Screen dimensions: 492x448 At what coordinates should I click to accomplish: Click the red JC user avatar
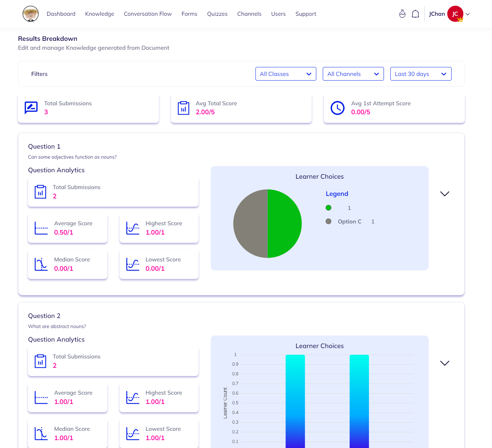(455, 14)
